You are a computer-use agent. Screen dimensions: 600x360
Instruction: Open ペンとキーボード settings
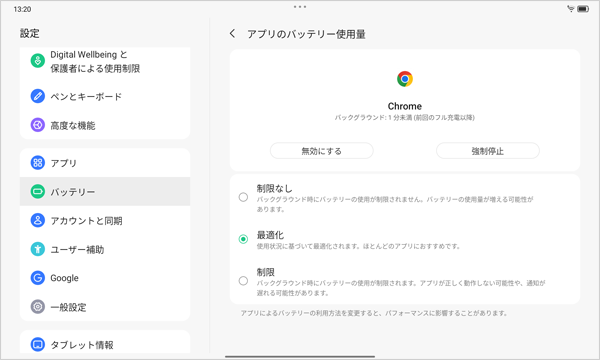tap(105, 96)
